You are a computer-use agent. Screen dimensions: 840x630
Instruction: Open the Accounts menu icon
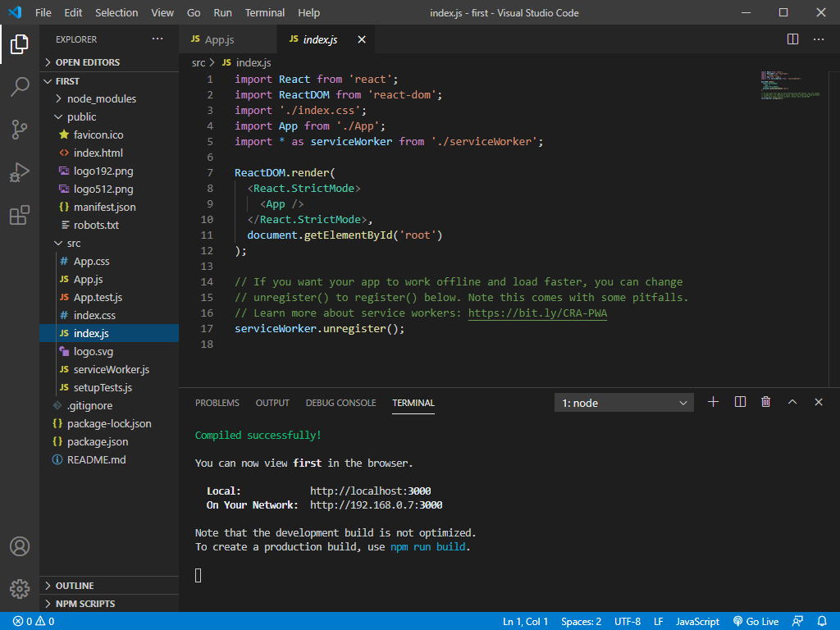coord(20,546)
